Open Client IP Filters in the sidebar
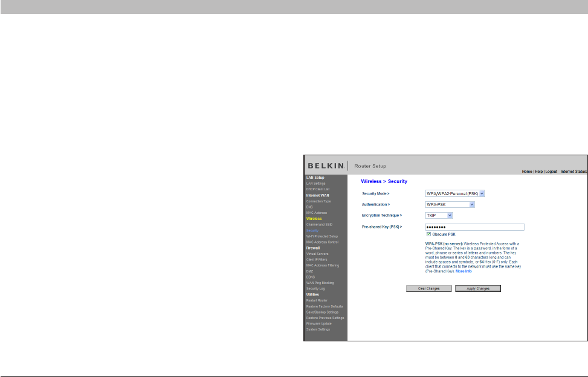The height and width of the screenshot is (377, 588). 317,259
